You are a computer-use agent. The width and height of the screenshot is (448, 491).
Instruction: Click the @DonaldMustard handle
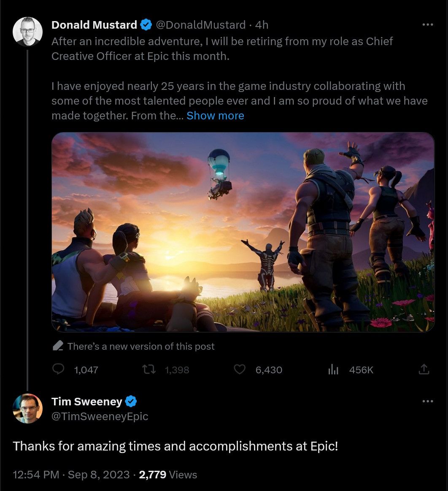pyautogui.click(x=201, y=25)
